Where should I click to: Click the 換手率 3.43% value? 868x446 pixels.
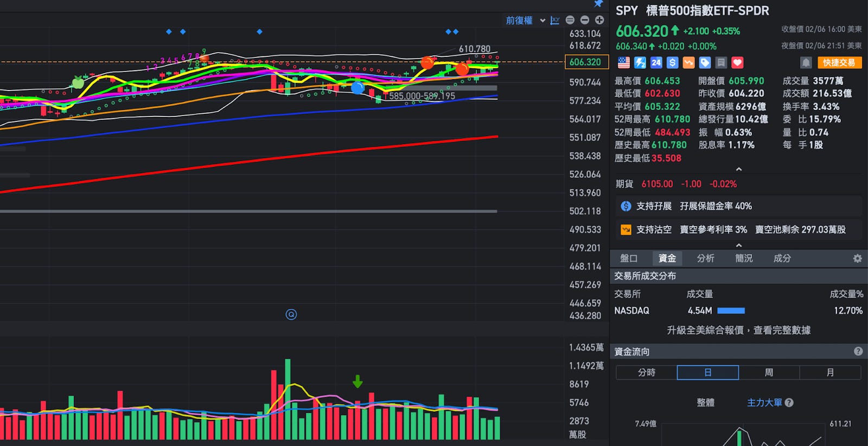coord(826,107)
